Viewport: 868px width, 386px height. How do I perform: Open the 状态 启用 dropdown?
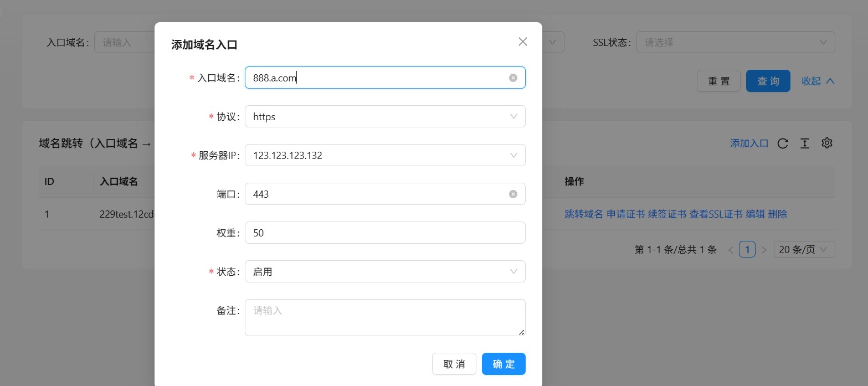384,272
